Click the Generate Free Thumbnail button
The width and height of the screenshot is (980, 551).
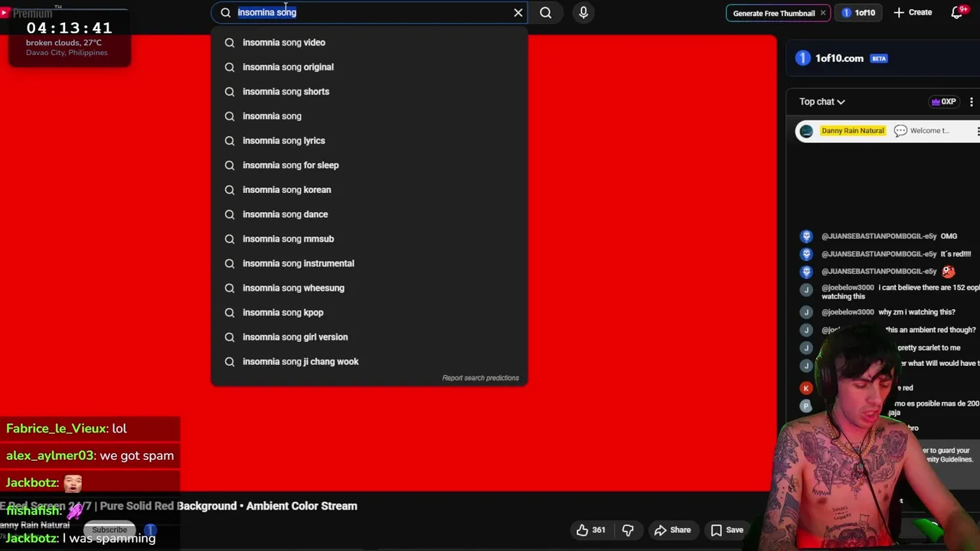pyautogui.click(x=773, y=13)
